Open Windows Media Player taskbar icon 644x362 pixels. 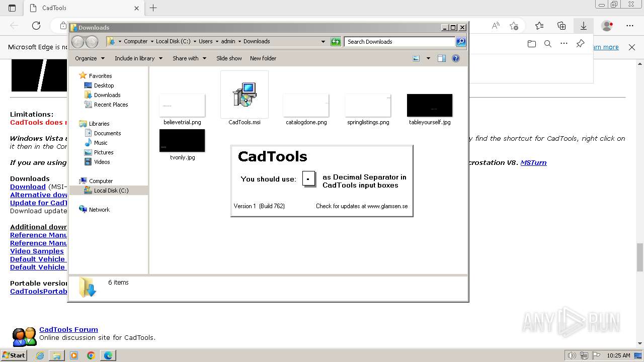(74, 355)
